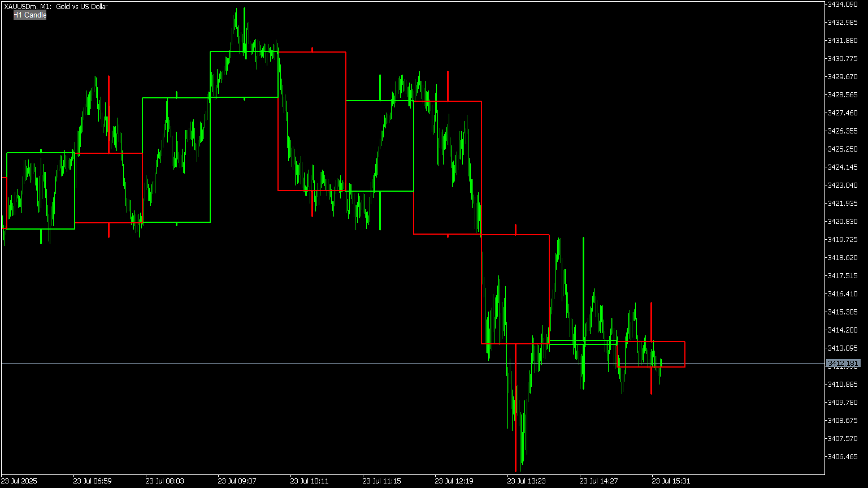
Task: Click the 3434.090 price scale label
Action: coord(843,5)
